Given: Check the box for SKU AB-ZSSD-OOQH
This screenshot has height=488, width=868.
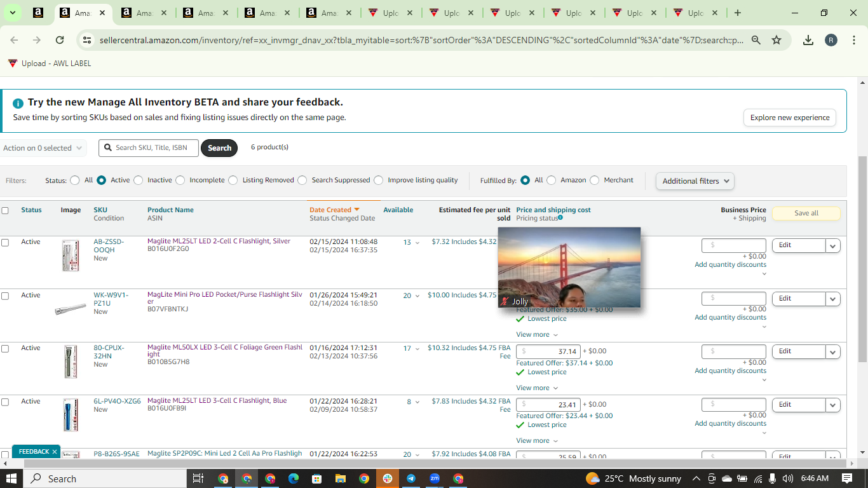Looking at the screenshot, I should [x=5, y=242].
